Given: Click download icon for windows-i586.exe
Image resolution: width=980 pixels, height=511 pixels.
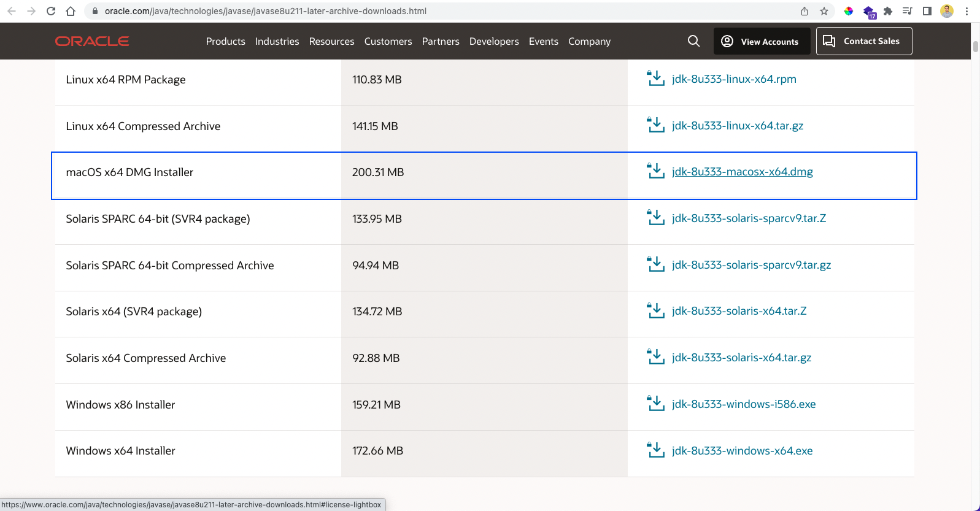Looking at the screenshot, I should (656, 404).
